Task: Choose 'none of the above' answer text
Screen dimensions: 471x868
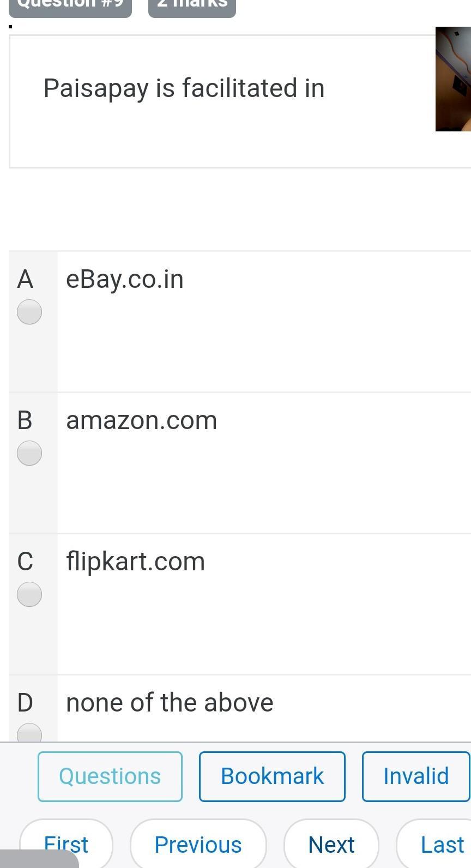Action: click(170, 703)
